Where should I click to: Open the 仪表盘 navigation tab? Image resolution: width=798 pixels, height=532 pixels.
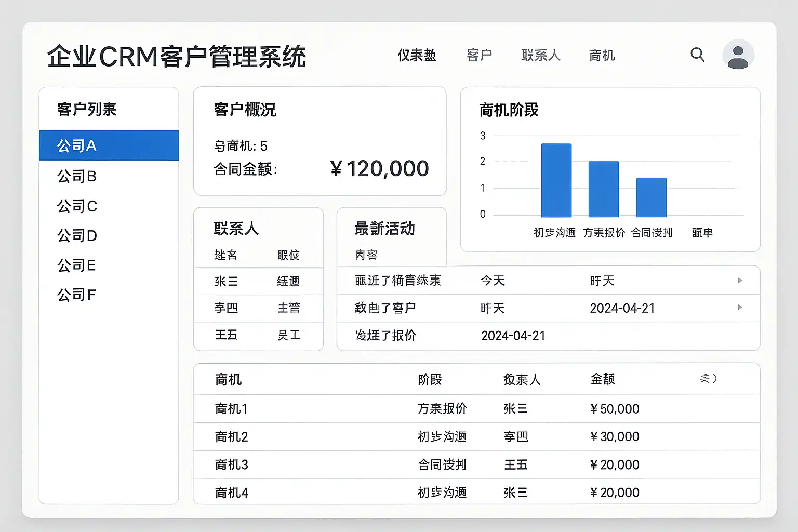pyautogui.click(x=417, y=55)
